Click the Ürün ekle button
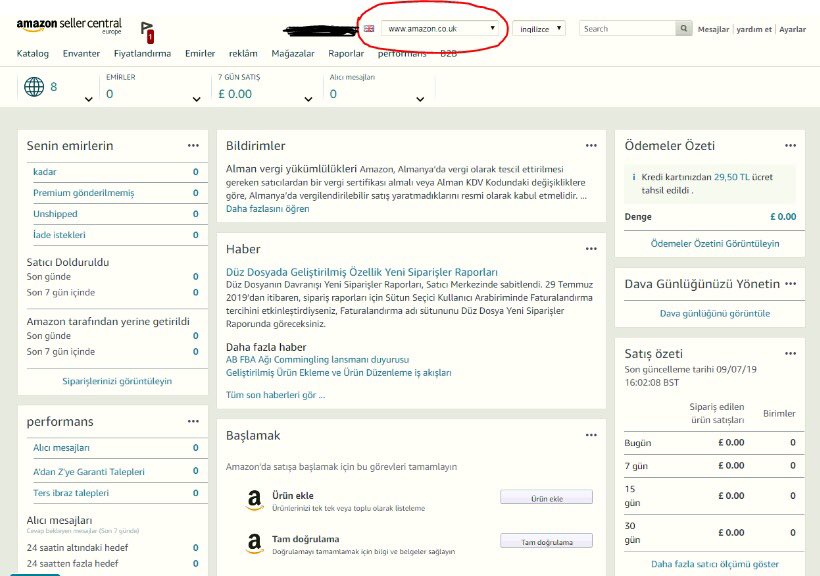Image resolution: width=820 pixels, height=576 pixels. tap(546, 497)
